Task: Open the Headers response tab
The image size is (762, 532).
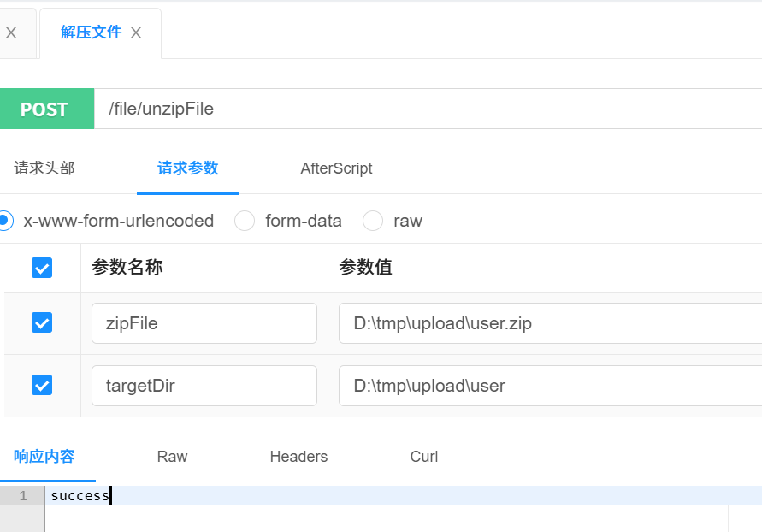Action: click(298, 456)
